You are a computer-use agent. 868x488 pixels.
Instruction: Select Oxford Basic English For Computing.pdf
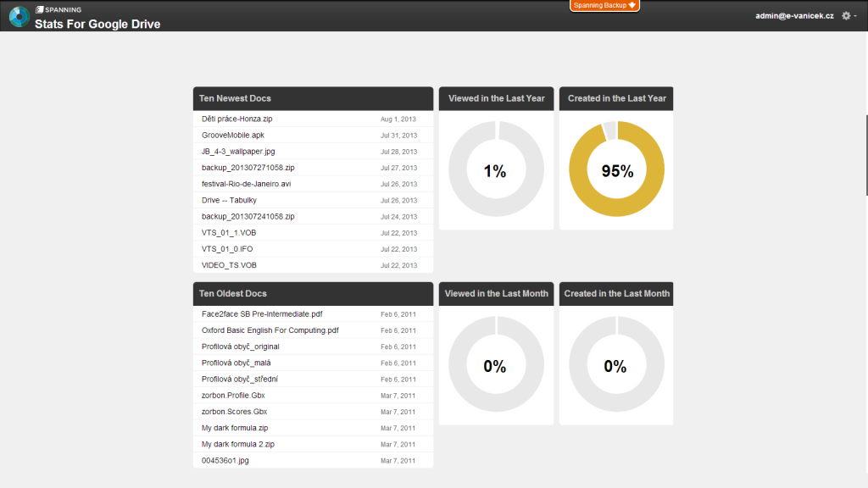point(270,330)
